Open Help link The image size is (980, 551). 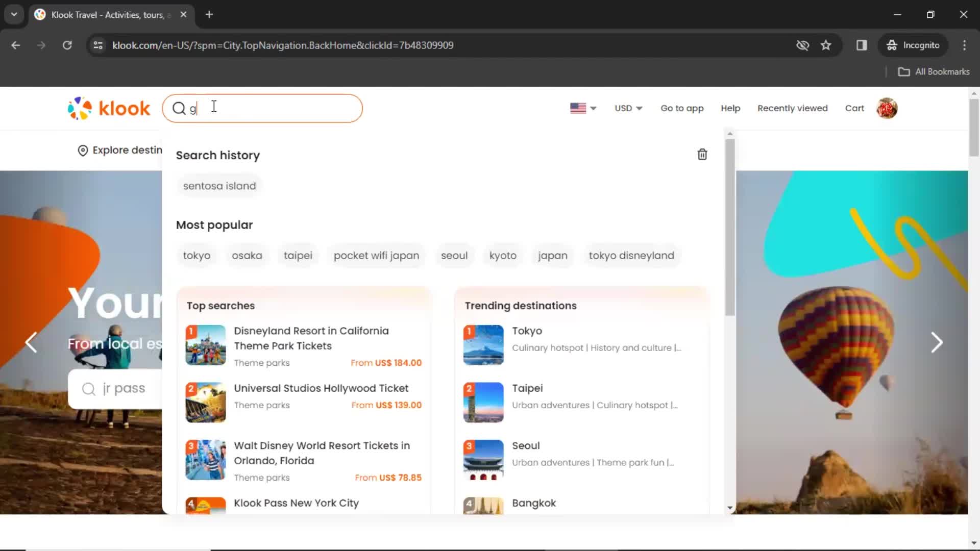[x=730, y=108]
